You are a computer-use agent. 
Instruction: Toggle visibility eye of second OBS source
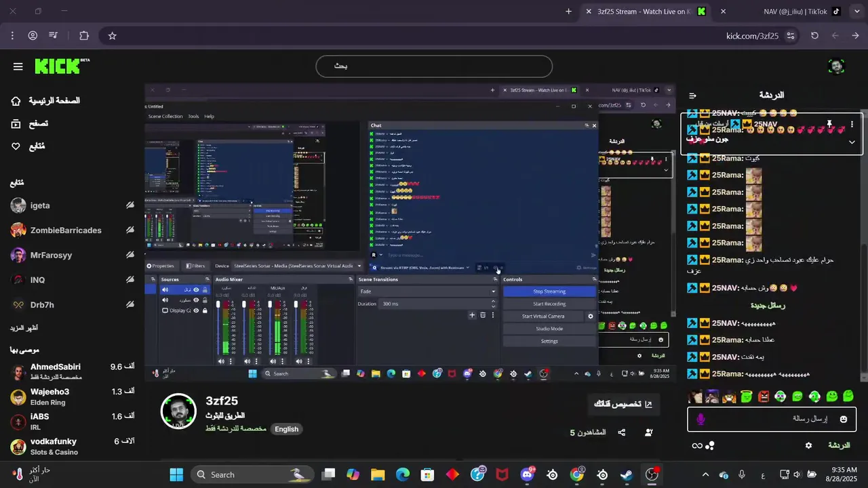point(196,300)
